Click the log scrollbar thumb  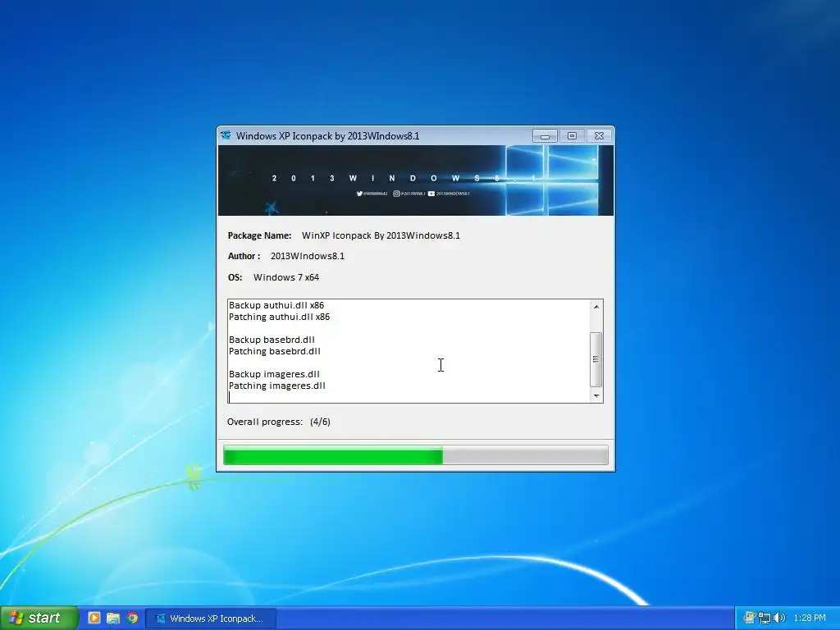[596, 359]
